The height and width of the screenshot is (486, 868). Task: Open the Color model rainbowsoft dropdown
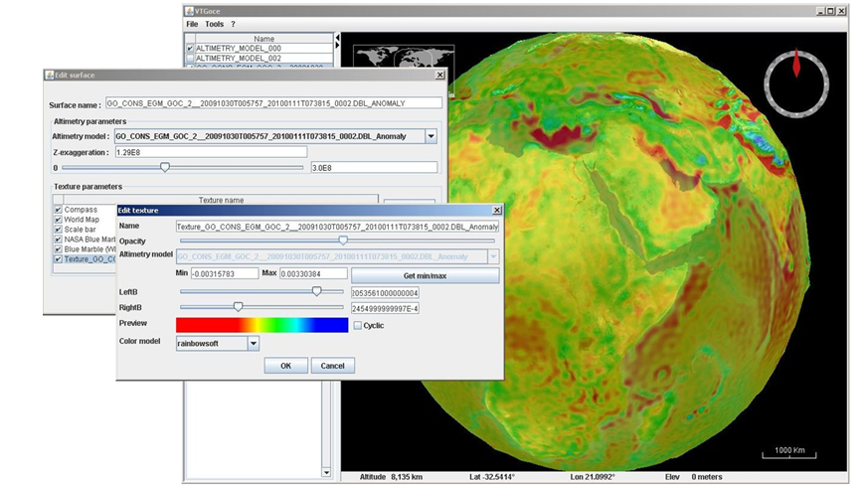click(x=253, y=343)
